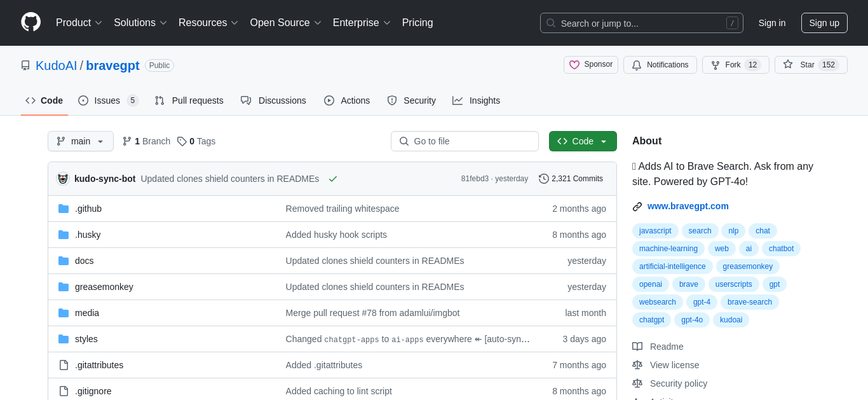The height and width of the screenshot is (400, 868).
Task: Open the Enterprise dropdown
Action: coord(362,23)
